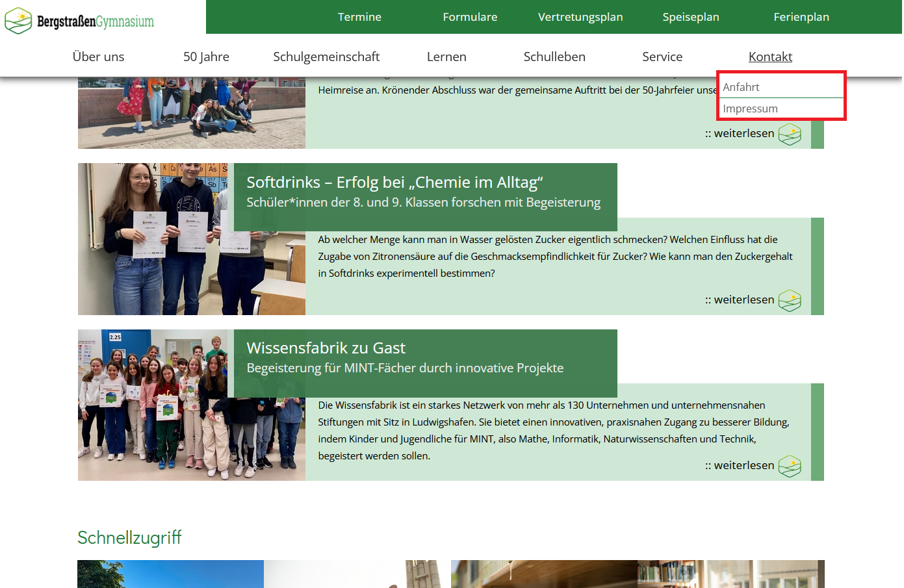Screen dimensions: 904x588
Task: Click the Bergstraßen Gymnasium logo
Action: (79, 21)
